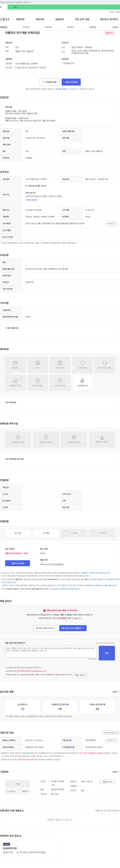Click the 채용시까지 status badge
Screen dimensions: 120x868
110,33
